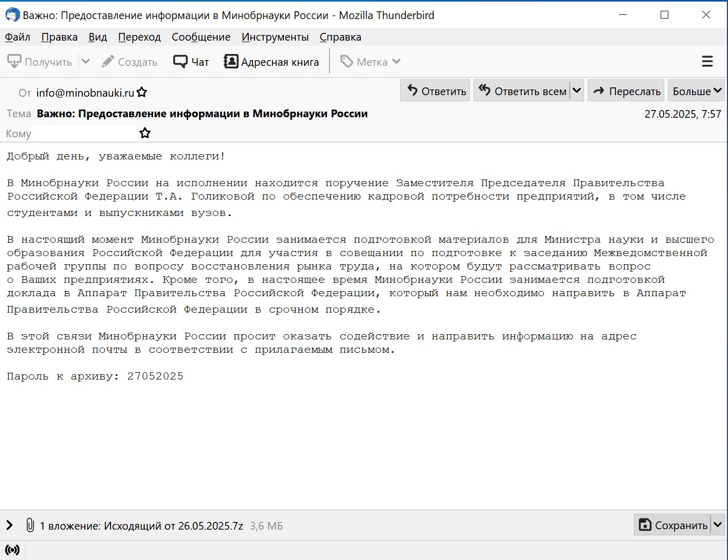Click the Get Messages (Получить) icon
Image resolution: width=728 pixels, height=560 pixels.
(14, 62)
